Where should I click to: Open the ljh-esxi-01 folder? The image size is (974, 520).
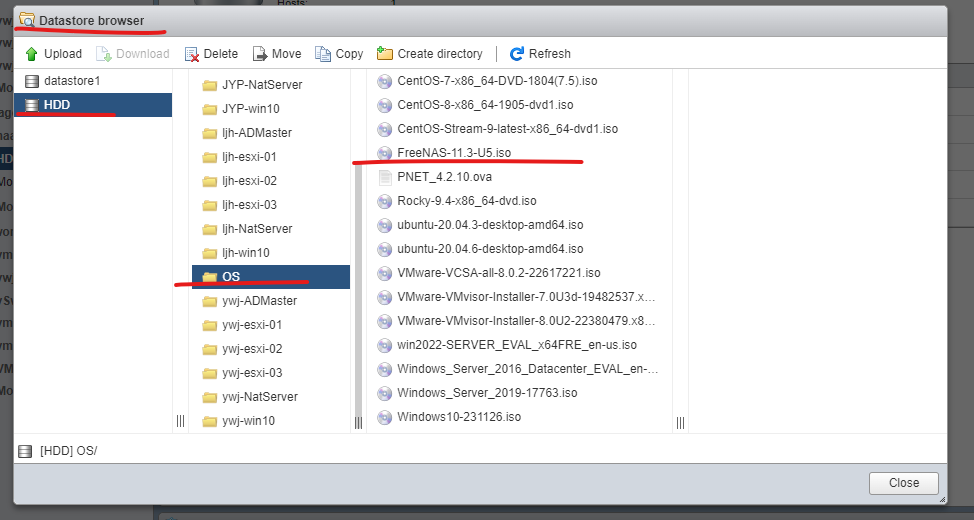tap(271, 157)
